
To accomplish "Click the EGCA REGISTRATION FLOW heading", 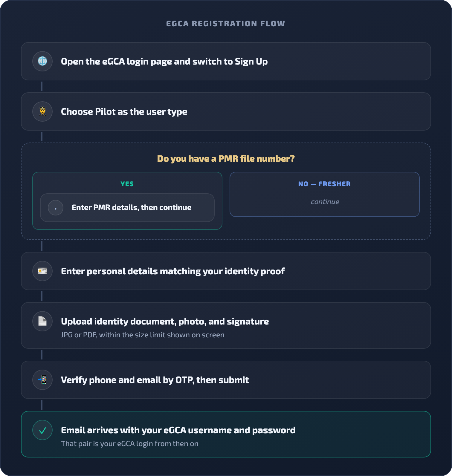I will (x=226, y=24).
